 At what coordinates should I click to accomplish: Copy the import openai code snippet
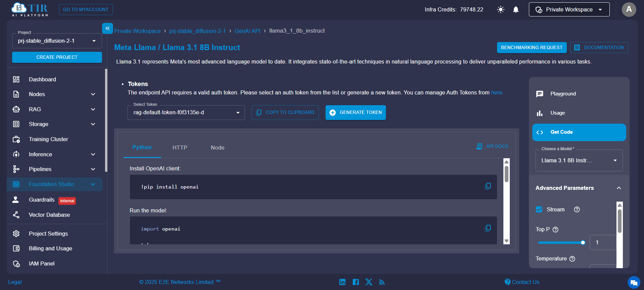click(x=488, y=229)
